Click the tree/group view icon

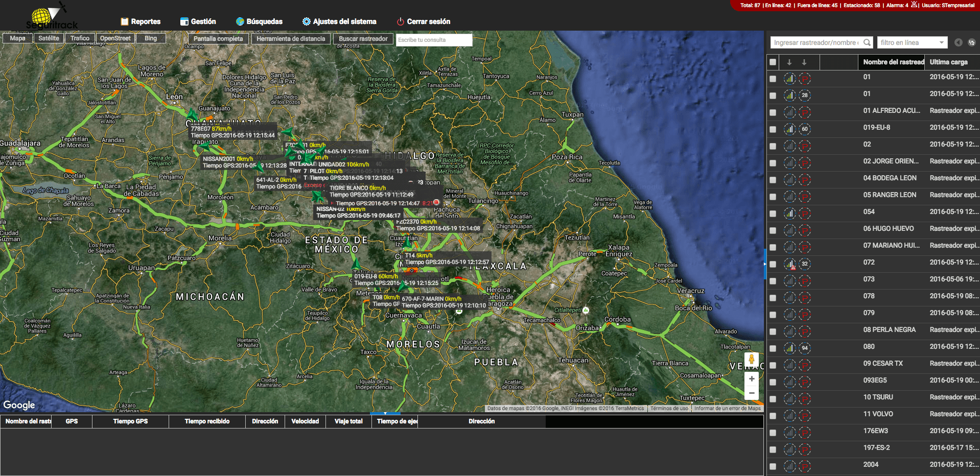972,42
